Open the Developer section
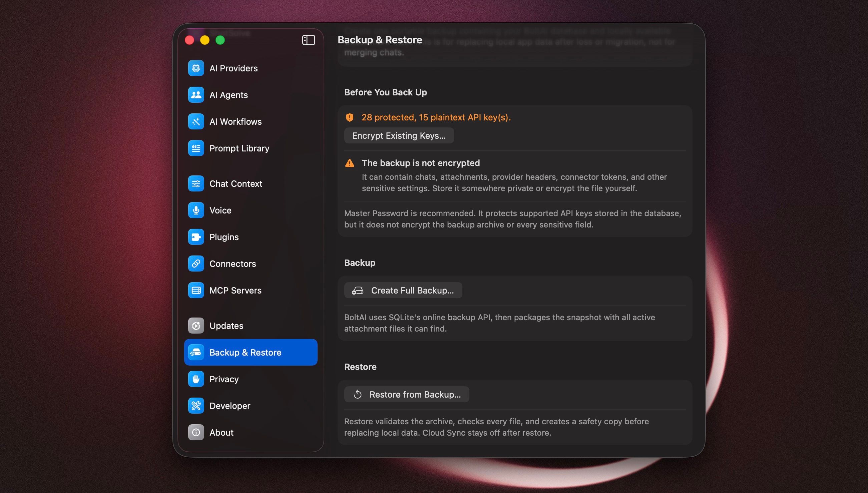Image resolution: width=868 pixels, height=493 pixels. tap(251, 406)
